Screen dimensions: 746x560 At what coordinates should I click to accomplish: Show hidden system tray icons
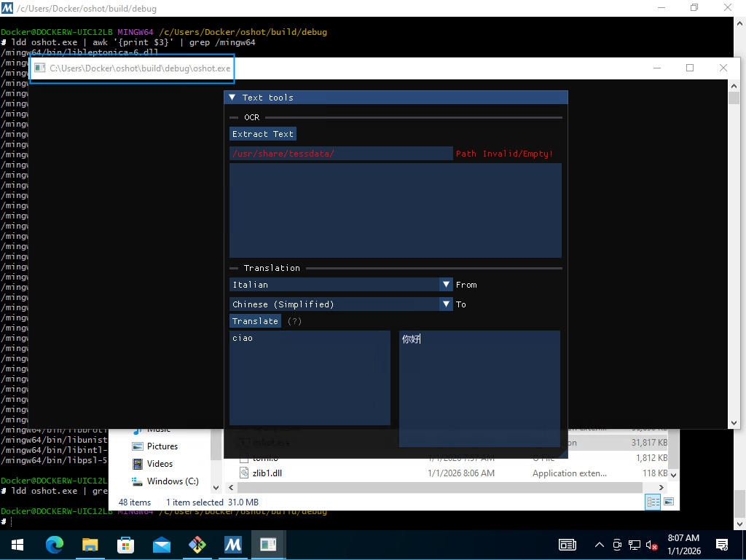click(x=600, y=545)
